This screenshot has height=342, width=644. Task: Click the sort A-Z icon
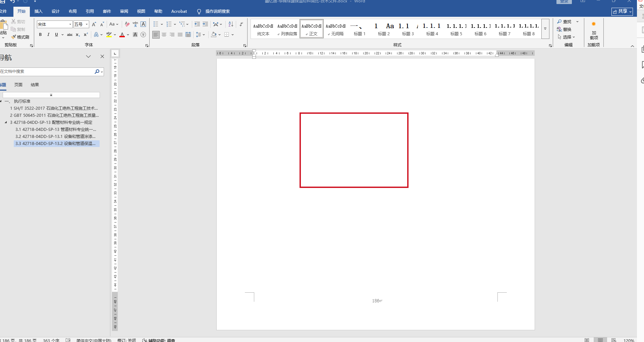coord(231,24)
